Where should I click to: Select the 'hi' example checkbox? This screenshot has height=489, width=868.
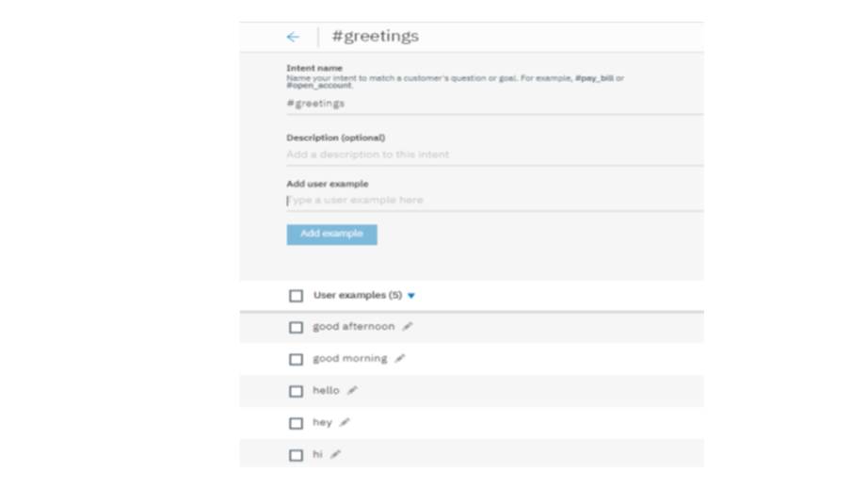pos(296,456)
